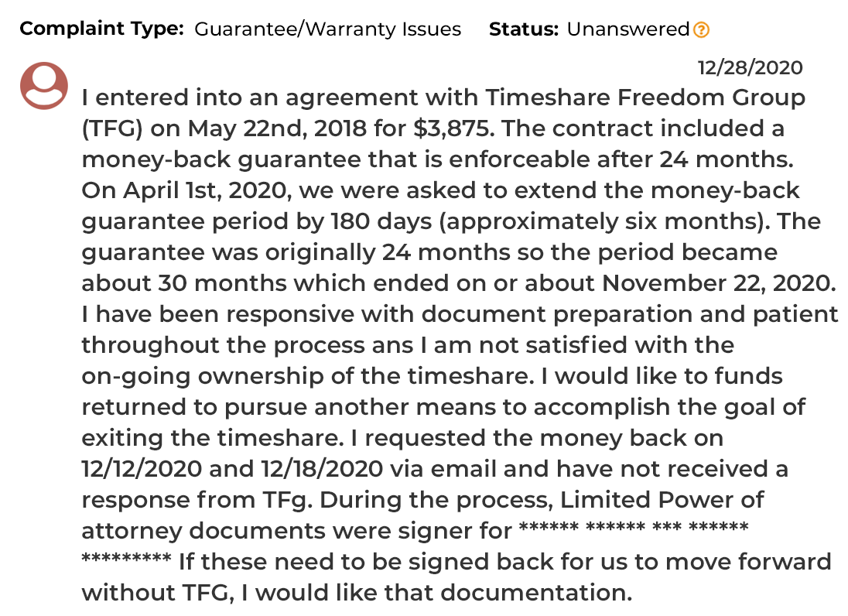Click the 12/28/2020 complaint date
This screenshot has width=848, height=616.
[x=750, y=67]
